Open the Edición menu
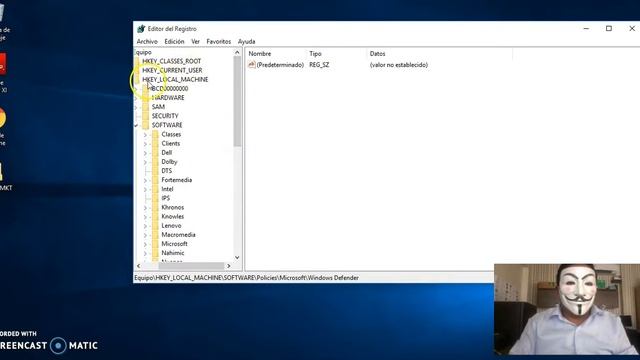640x360 pixels. (x=174, y=42)
